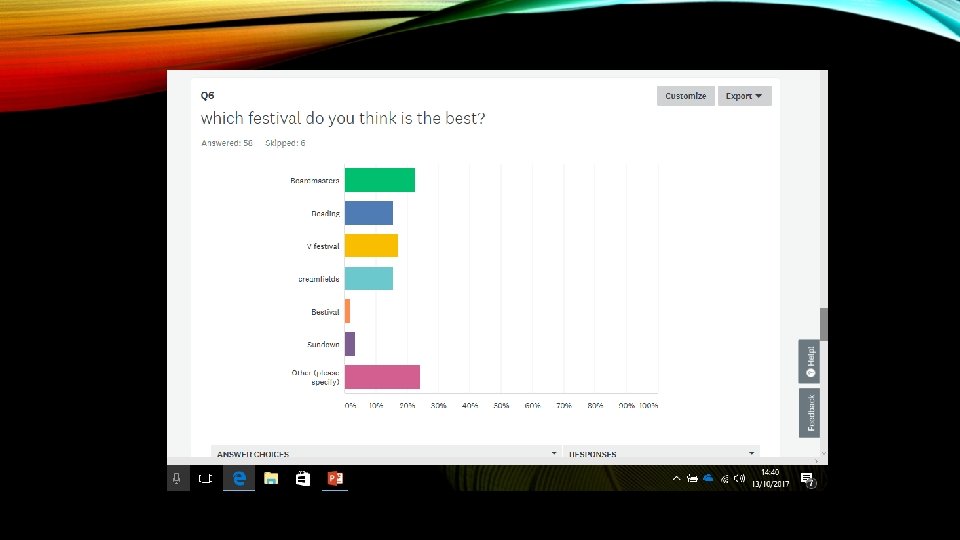Click the page vertical scrollbar thumb

[823, 324]
